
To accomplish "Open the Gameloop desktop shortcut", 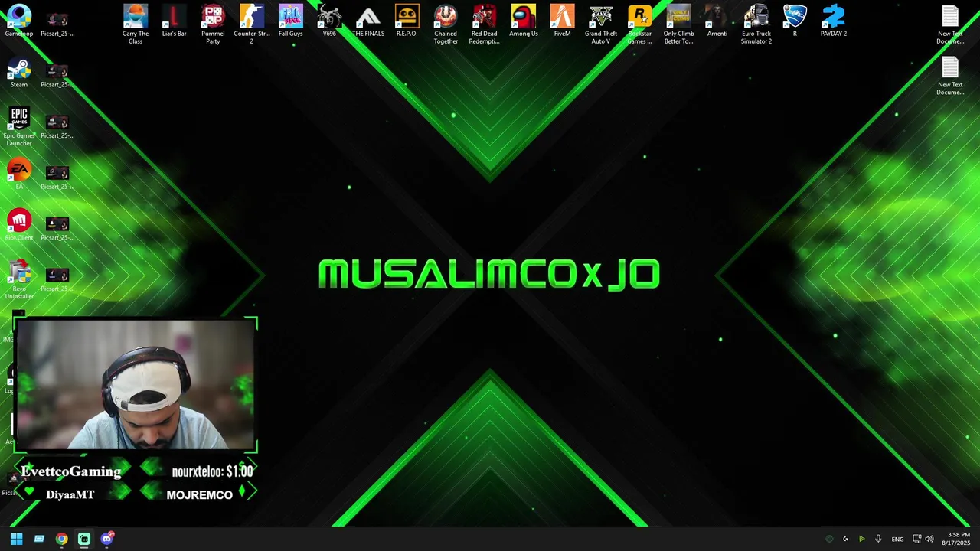I will click(x=19, y=21).
